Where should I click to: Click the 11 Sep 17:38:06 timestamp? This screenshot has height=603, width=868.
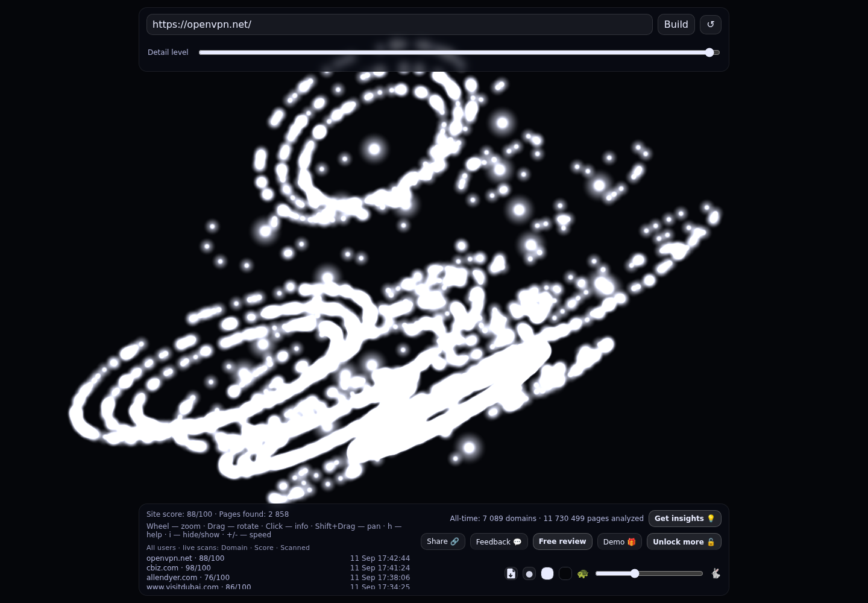click(x=380, y=578)
